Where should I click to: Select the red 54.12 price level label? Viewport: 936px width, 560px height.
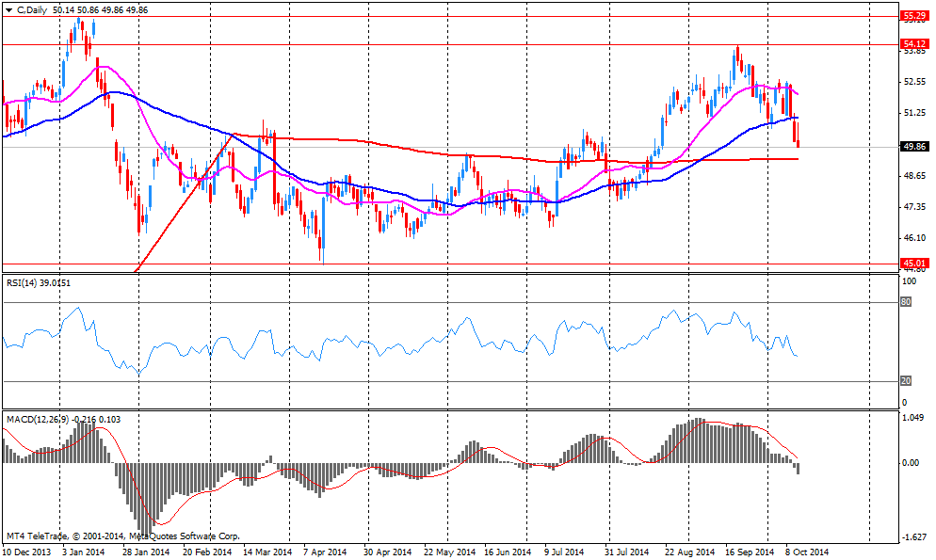coord(914,44)
